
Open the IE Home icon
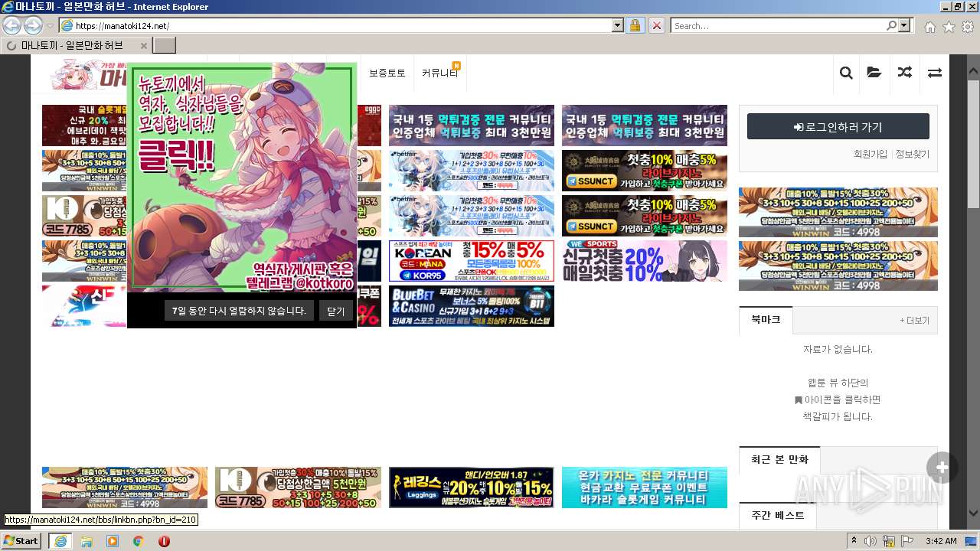(x=929, y=27)
